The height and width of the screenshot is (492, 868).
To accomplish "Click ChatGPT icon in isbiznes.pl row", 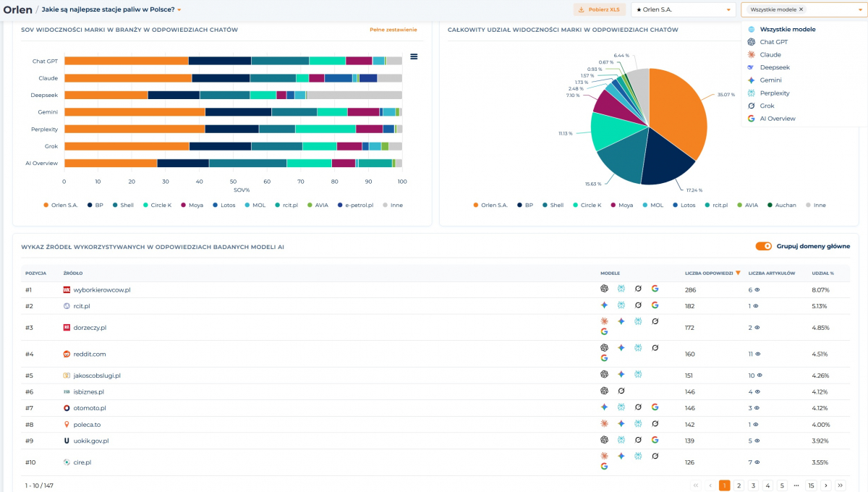I will click(x=604, y=391).
